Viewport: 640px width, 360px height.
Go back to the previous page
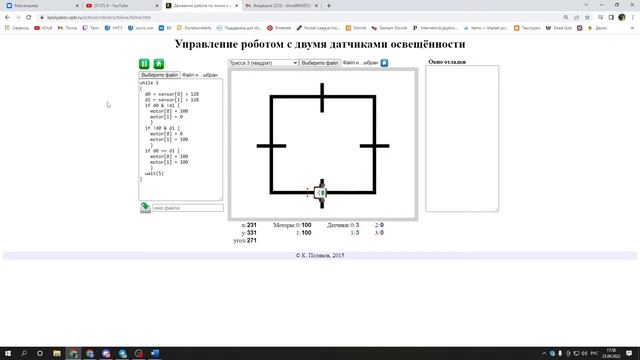7,18
